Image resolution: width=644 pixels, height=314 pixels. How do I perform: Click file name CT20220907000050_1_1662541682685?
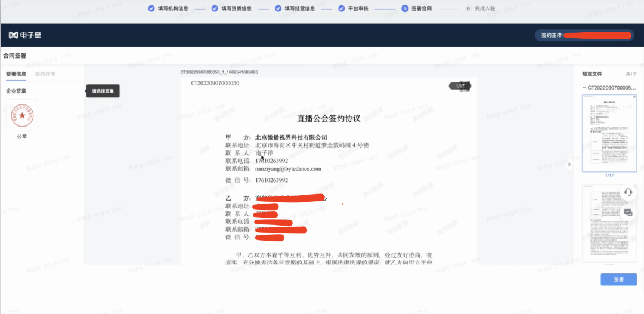(x=219, y=72)
